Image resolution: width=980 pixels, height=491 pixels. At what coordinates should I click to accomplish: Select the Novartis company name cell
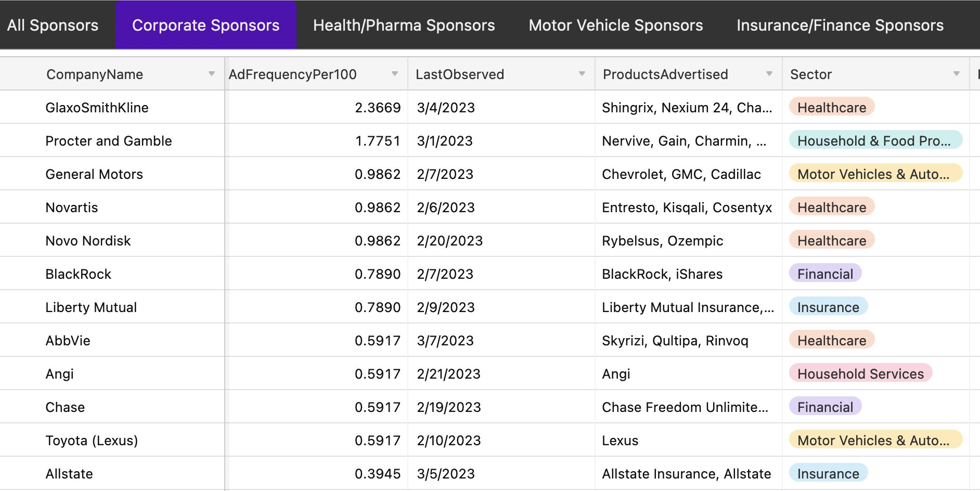point(112,207)
